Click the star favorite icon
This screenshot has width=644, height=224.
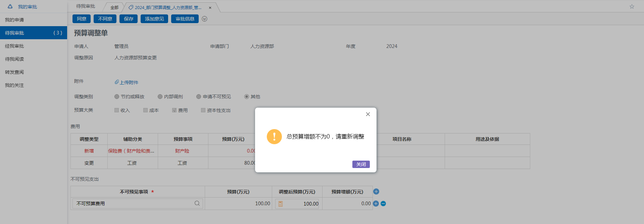(632, 7)
